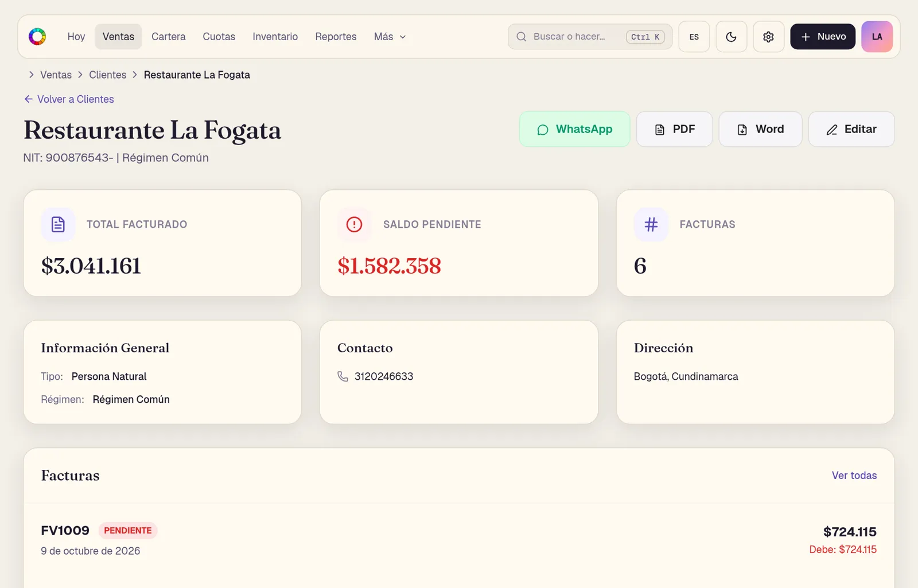The width and height of the screenshot is (918, 588).
Task: Click the Debe: $724.115 amount
Action: (843, 550)
